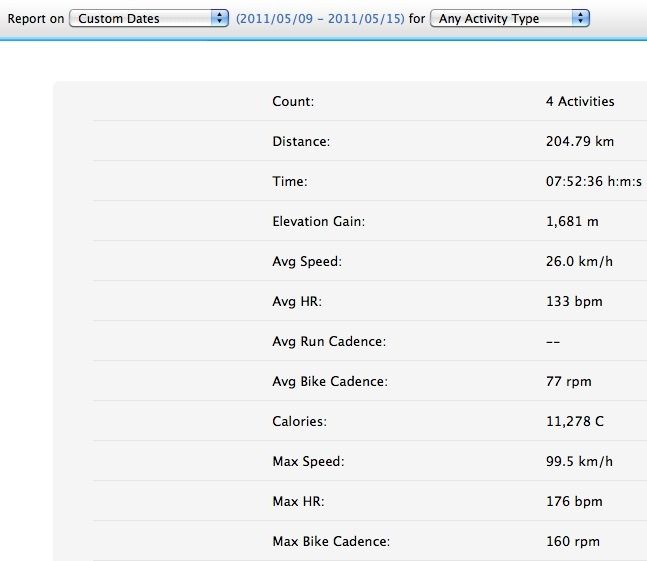
Task: Open the Custom Dates report dropdown
Action: 149,19
